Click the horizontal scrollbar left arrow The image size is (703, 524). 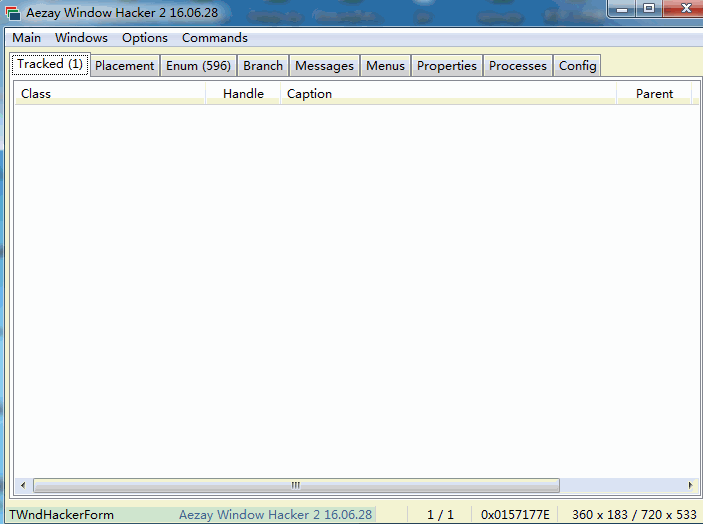click(x=23, y=485)
